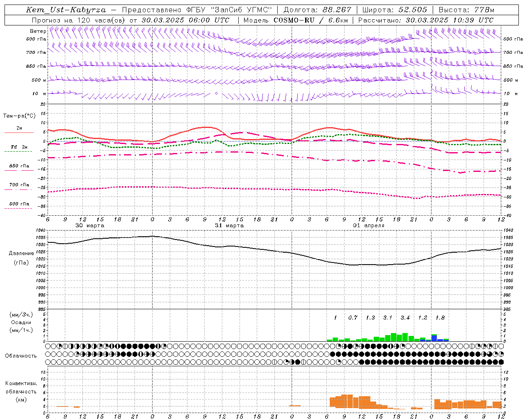Click the small diamond marker in wind panel
Image resolution: width=525 pixels, height=420 pixels.
(x=216, y=94)
